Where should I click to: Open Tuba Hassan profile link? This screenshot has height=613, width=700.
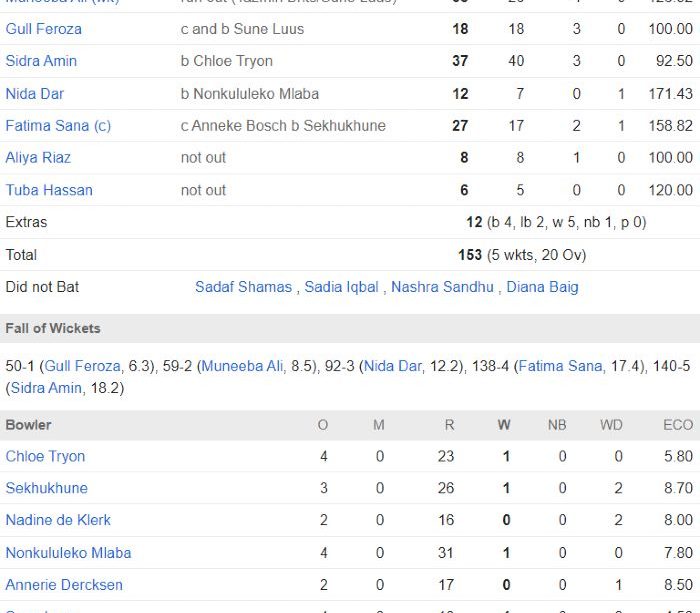click(x=49, y=190)
